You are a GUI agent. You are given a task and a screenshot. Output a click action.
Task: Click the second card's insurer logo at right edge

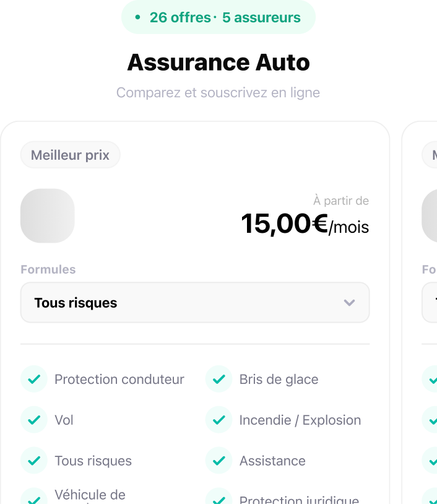click(x=430, y=215)
